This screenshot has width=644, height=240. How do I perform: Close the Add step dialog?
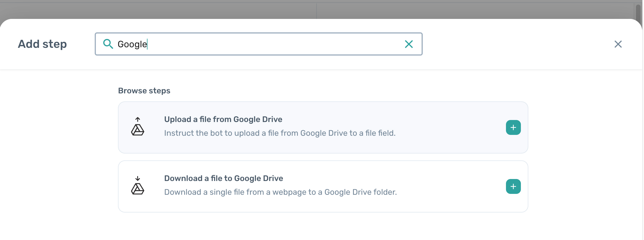pyautogui.click(x=618, y=44)
